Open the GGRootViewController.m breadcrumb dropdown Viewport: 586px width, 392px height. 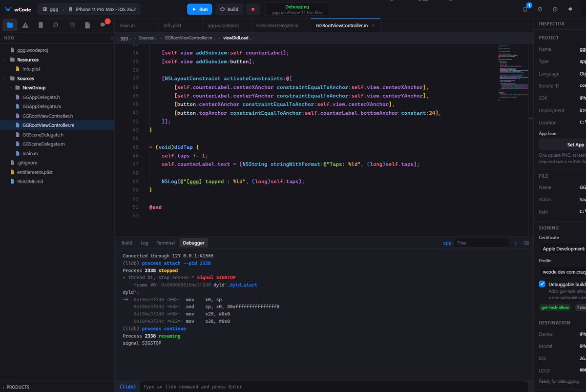(x=190, y=38)
